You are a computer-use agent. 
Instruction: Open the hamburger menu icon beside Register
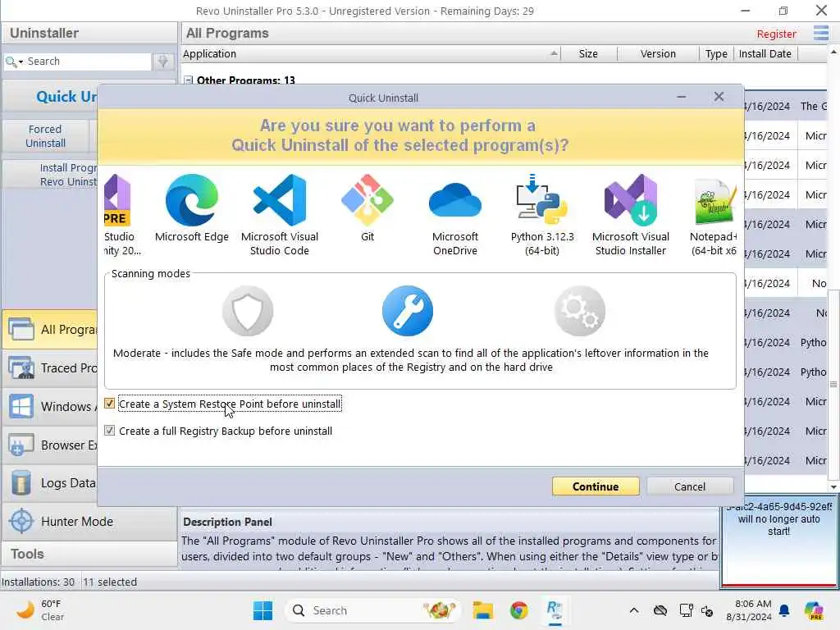[x=820, y=33]
